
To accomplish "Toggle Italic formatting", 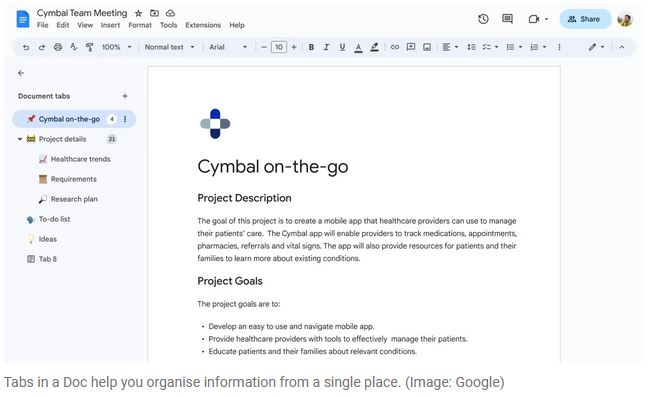I will pos(326,47).
